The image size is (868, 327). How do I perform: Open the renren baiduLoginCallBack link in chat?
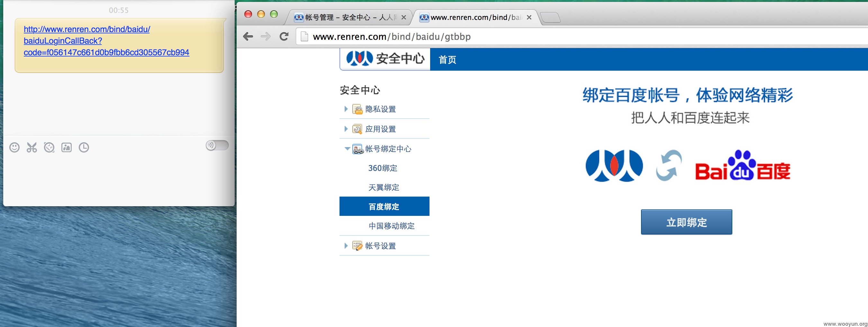coord(106,41)
